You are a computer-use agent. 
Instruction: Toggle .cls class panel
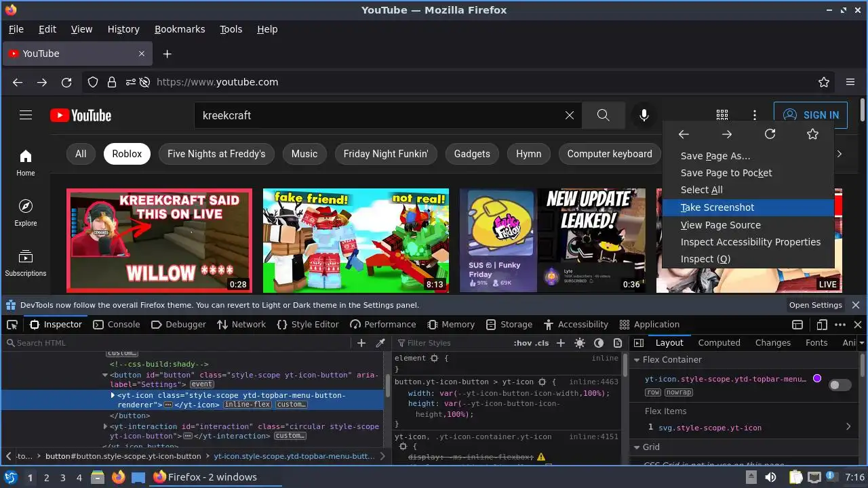pyautogui.click(x=542, y=343)
